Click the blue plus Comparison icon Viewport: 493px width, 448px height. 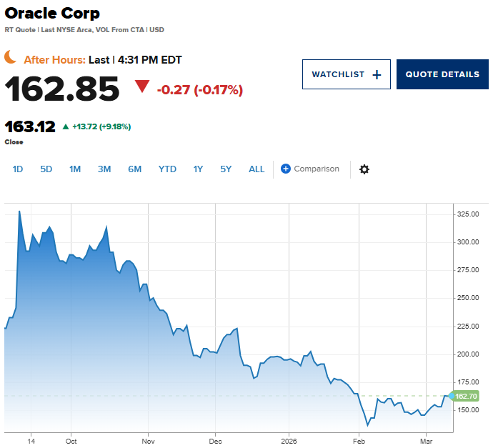[x=286, y=169]
